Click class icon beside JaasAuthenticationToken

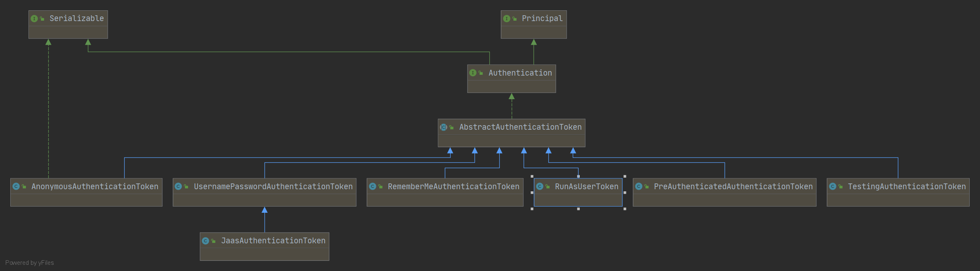pyautogui.click(x=205, y=241)
